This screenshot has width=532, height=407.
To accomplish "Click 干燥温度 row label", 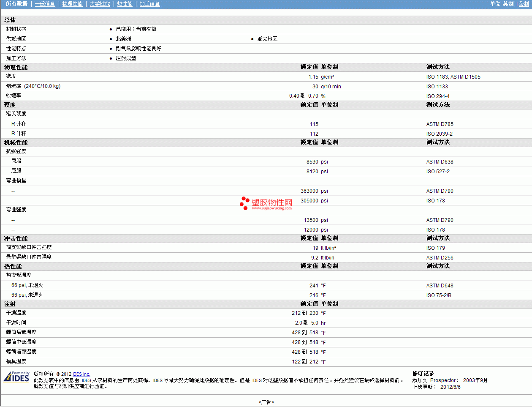I will click(16, 313).
